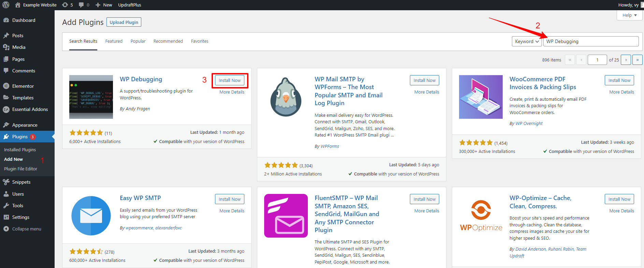Open Snippets in the sidebar
The image size is (644, 268).
(21, 182)
